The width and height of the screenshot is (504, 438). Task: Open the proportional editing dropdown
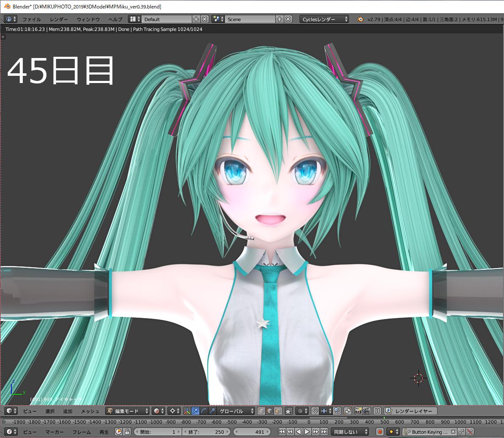[302, 411]
